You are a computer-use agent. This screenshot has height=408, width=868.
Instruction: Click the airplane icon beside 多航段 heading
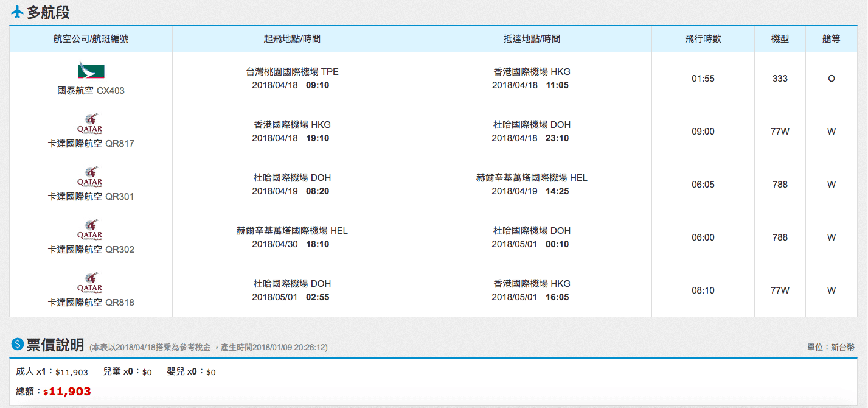[x=17, y=12]
